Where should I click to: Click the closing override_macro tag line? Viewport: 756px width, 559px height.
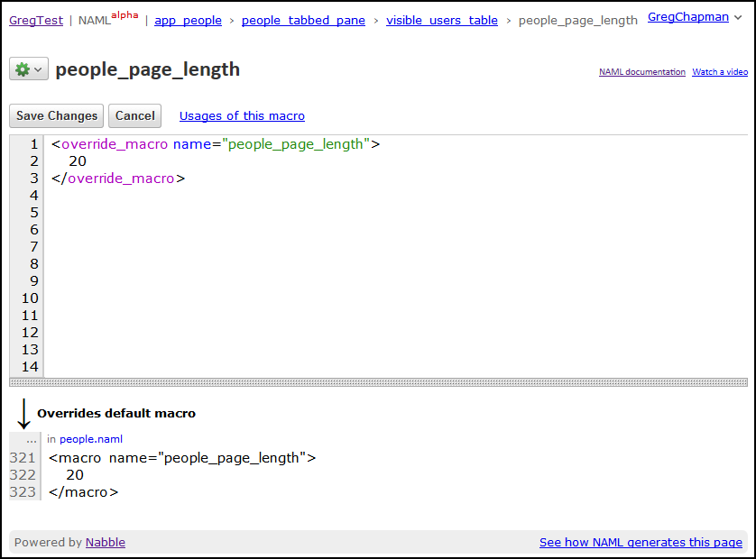[x=118, y=179]
